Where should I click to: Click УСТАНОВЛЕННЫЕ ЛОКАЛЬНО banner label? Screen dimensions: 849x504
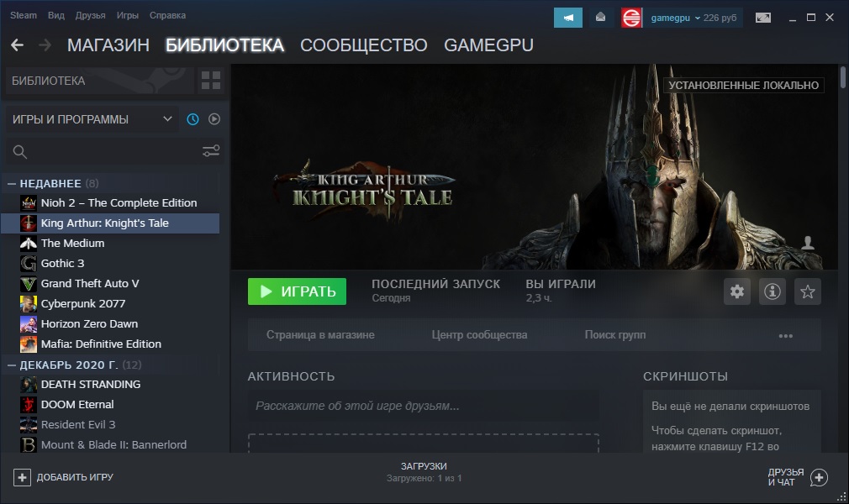[x=743, y=85]
